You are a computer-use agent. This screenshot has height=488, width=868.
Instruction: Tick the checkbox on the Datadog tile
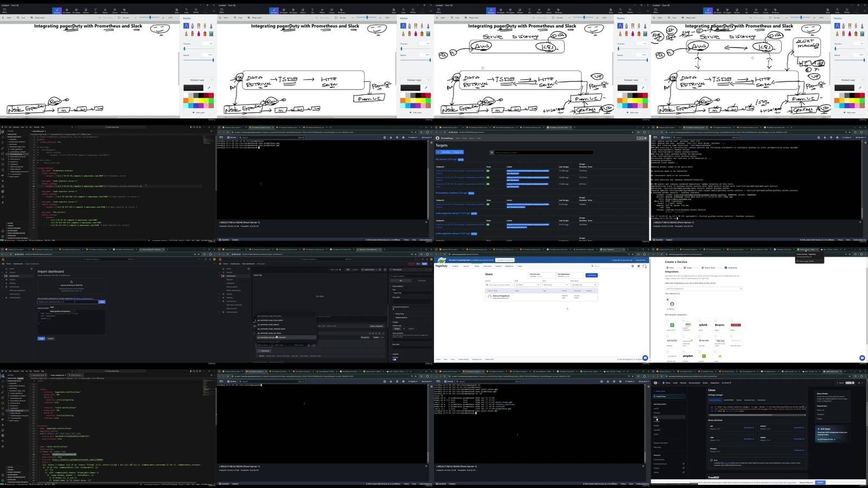click(668, 337)
